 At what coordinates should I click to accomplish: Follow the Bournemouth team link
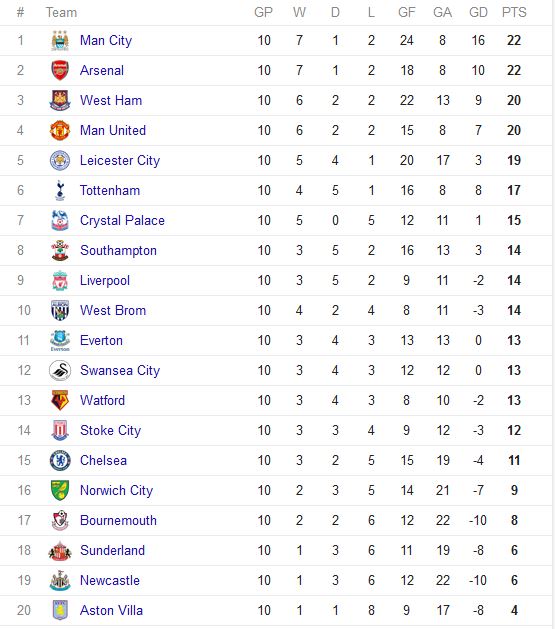point(118,520)
